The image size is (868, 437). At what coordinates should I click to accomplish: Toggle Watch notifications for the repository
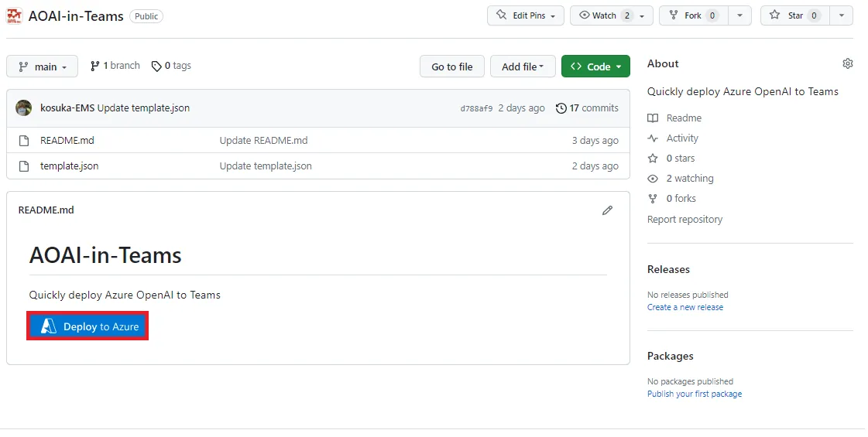[x=611, y=15]
